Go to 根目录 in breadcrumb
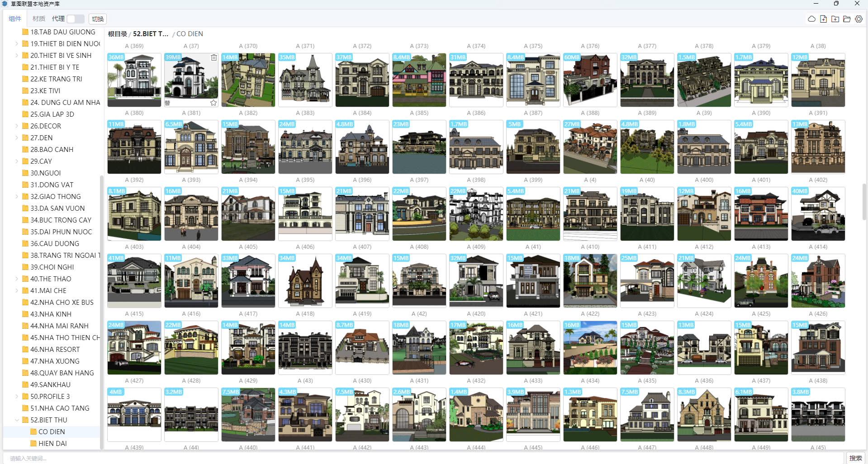 [x=117, y=34]
